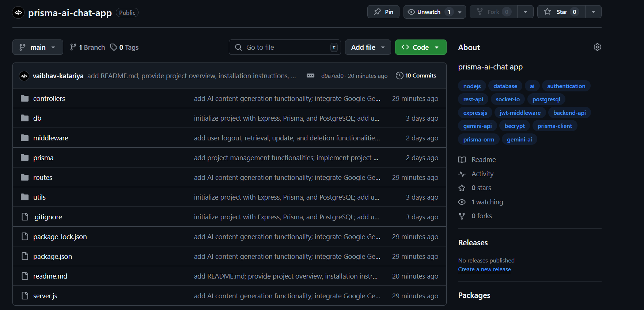Select the prisma-client topic tag

(x=554, y=126)
